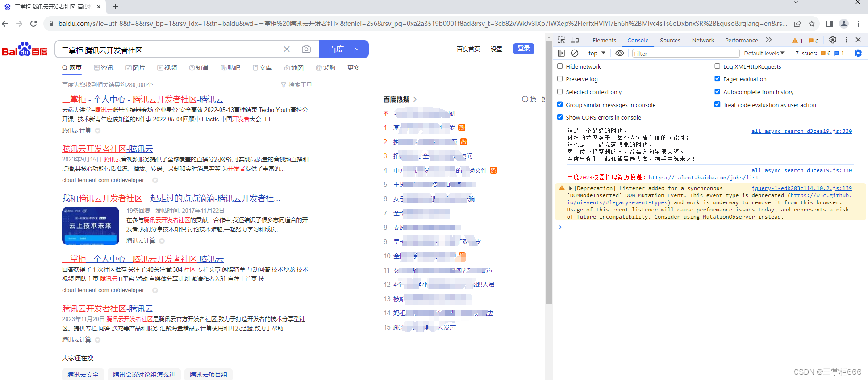Image resolution: width=868 pixels, height=380 pixels.
Task: Click the 云上技术未来 result thumbnail
Action: [x=91, y=226]
